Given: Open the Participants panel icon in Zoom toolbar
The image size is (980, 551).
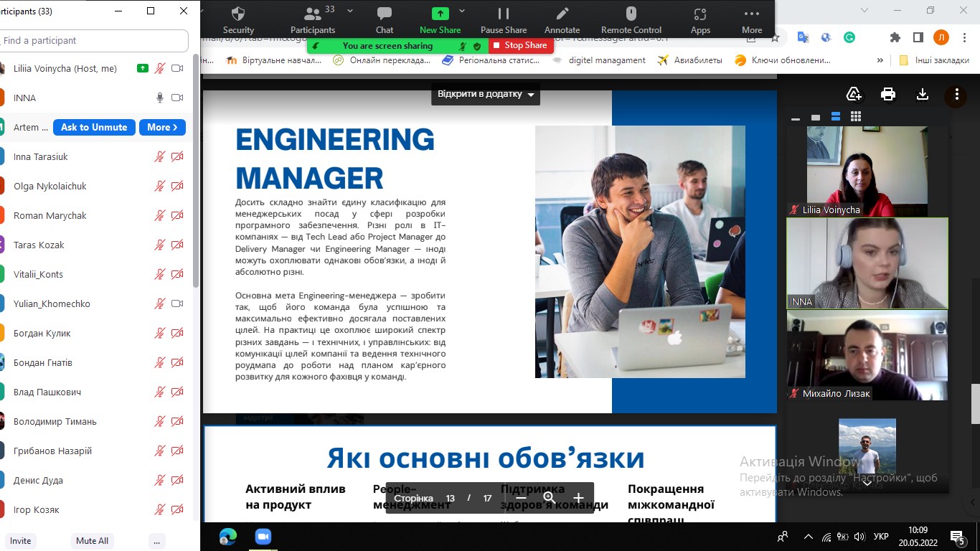Looking at the screenshot, I should point(312,20).
